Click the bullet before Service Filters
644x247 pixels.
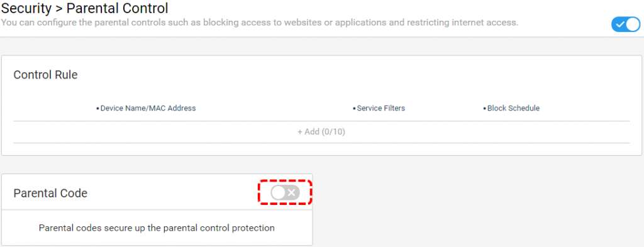click(354, 109)
